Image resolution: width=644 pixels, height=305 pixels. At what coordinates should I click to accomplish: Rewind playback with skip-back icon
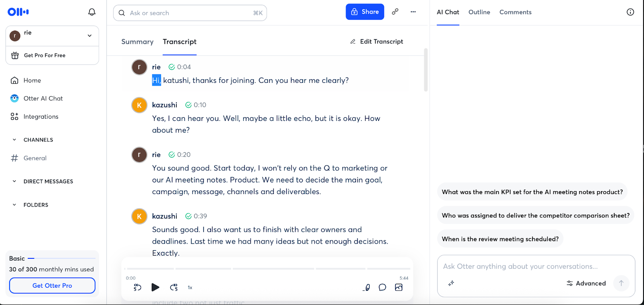137,287
